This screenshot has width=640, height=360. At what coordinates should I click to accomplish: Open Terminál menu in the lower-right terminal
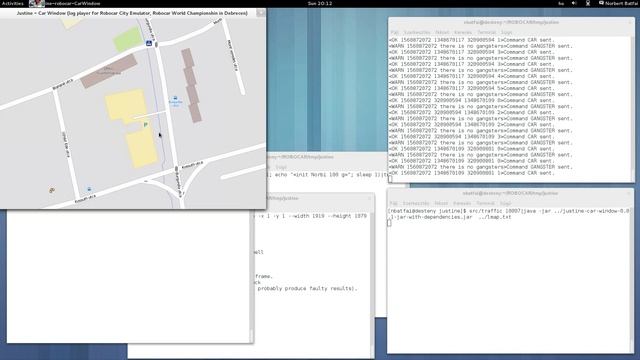coord(485,203)
